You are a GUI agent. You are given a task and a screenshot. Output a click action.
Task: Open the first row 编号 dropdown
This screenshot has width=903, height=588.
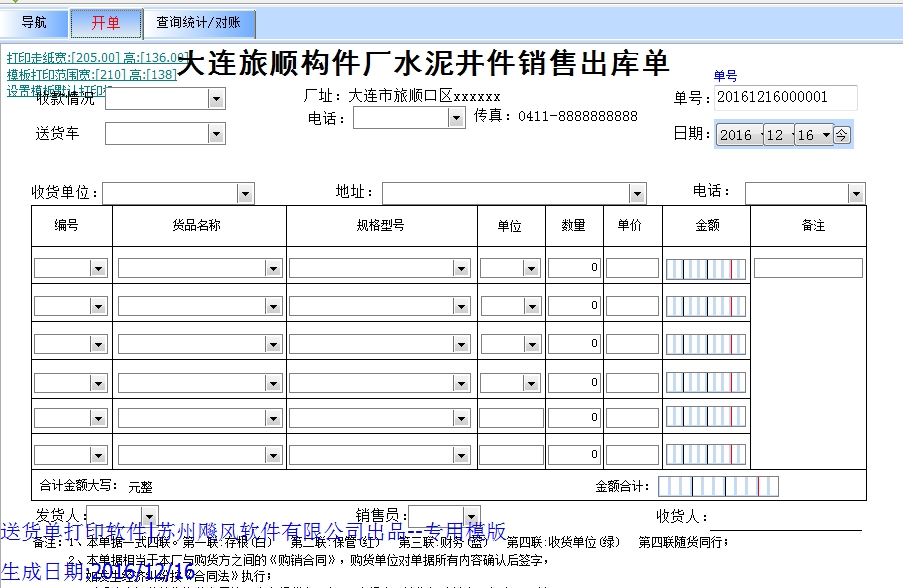click(x=98, y=268)
